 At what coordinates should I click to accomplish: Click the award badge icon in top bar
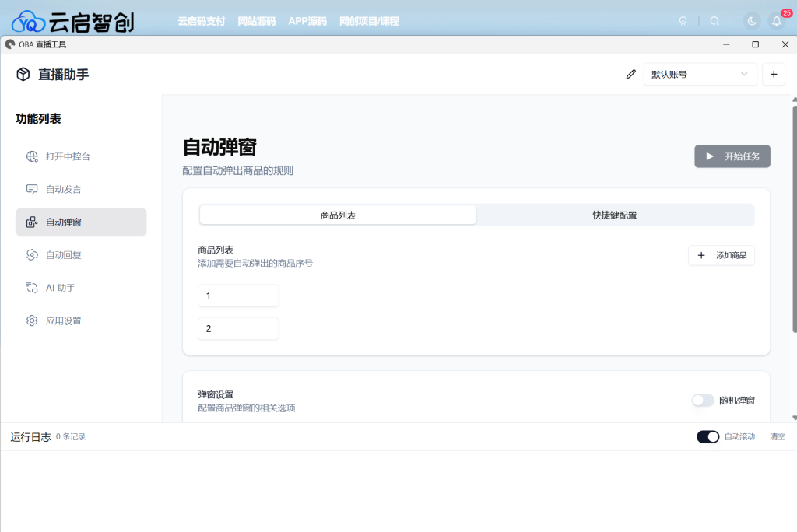pos(683,21)
